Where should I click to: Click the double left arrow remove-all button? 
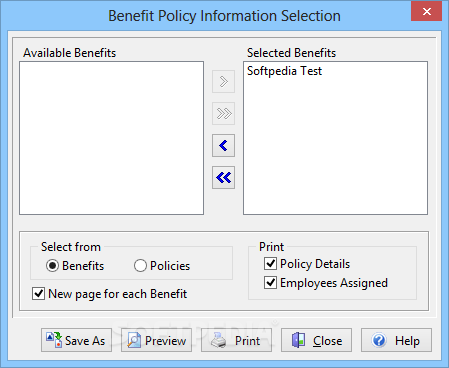click(x=223, y=177)
